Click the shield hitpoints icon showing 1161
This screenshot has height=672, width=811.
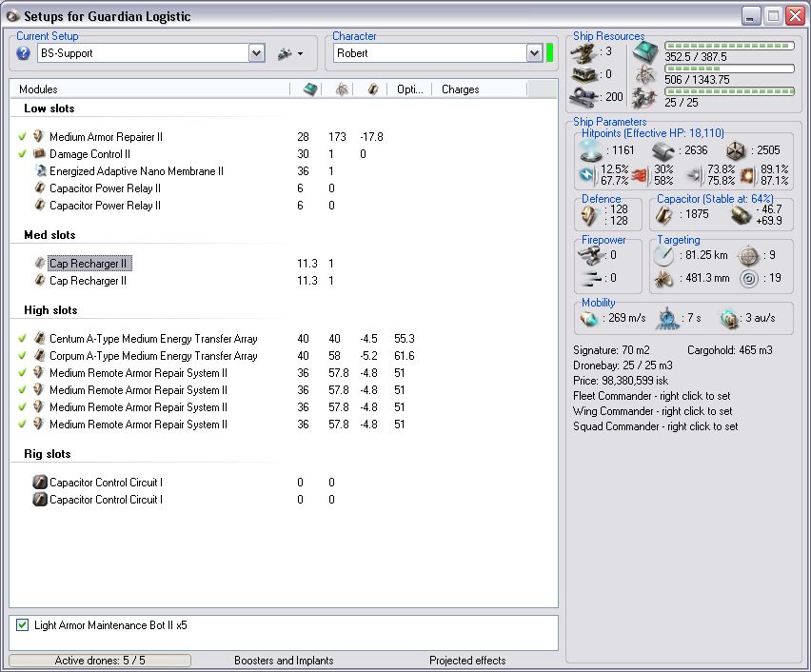coord(590,150)
